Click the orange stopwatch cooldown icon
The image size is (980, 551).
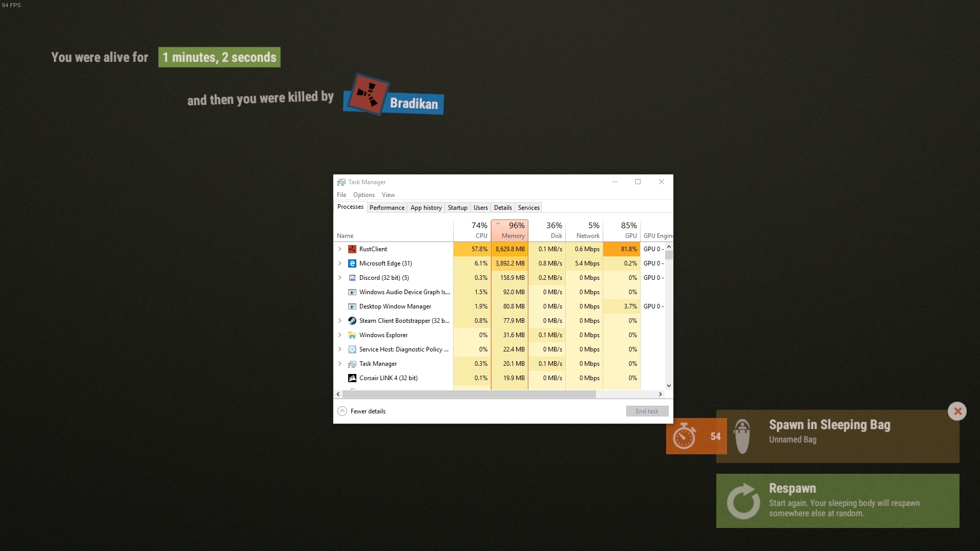(684, 436)
